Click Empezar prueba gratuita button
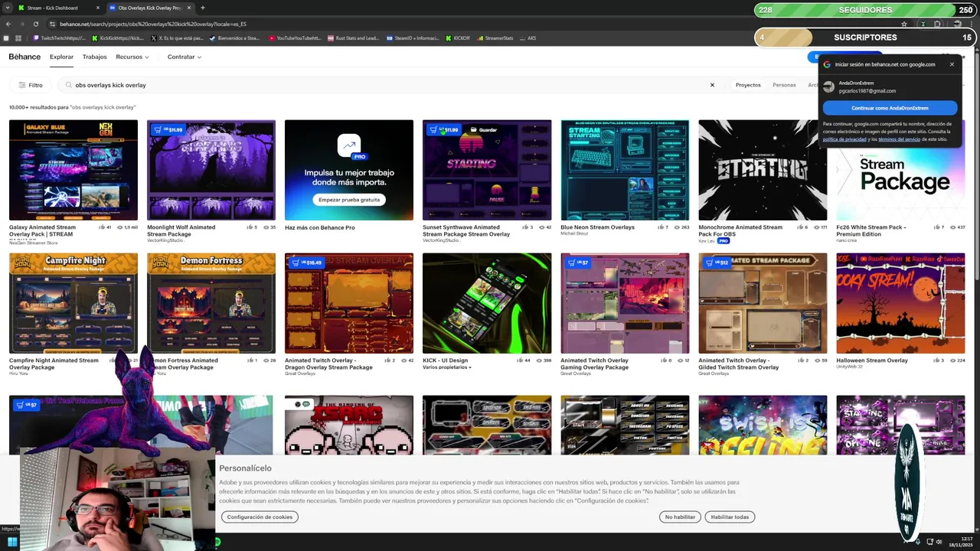 [349, 200]
